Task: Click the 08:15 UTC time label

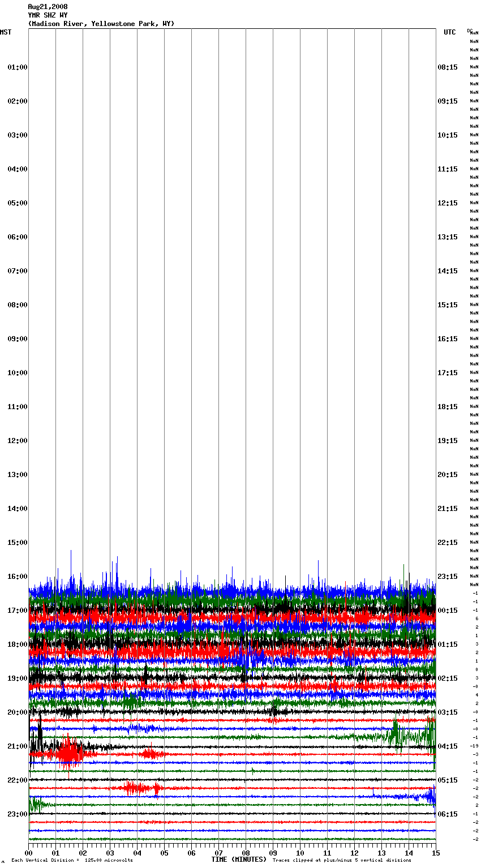Action: tap(448, 67)
